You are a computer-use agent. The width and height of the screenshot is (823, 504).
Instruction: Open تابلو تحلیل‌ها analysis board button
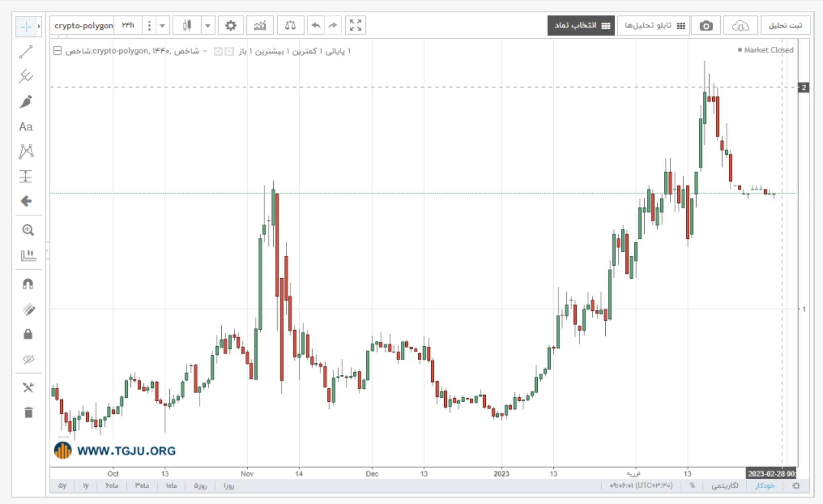[654, 26]
